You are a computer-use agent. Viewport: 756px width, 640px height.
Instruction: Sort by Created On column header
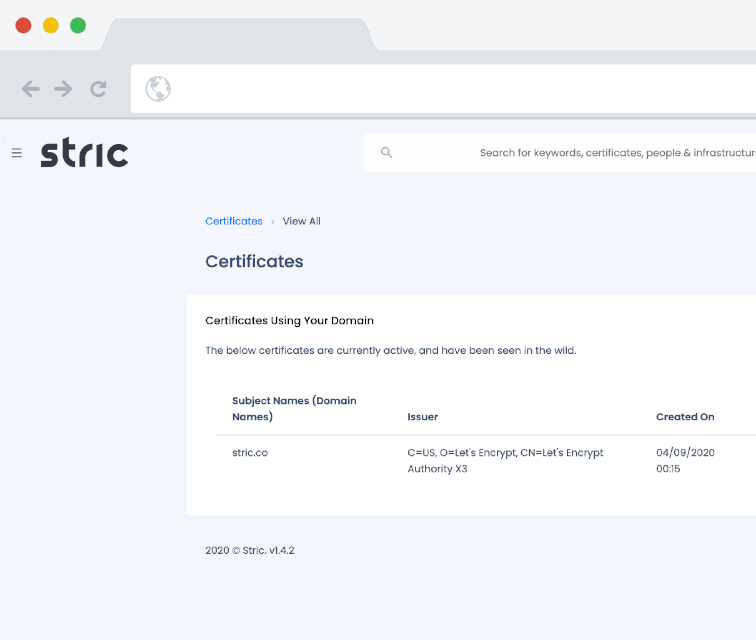point(685,416)
